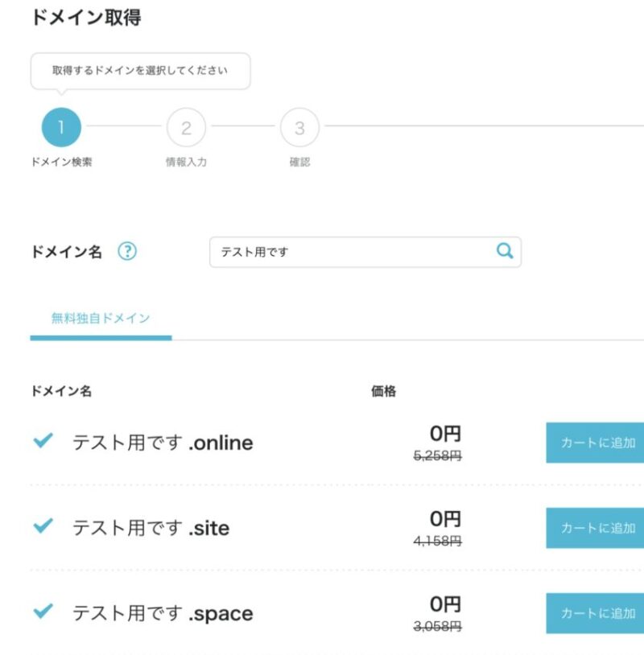Viewport: 644px width, 655px height.
Task: Click the struck-through 4,158円 price
Action: point(438,541)
